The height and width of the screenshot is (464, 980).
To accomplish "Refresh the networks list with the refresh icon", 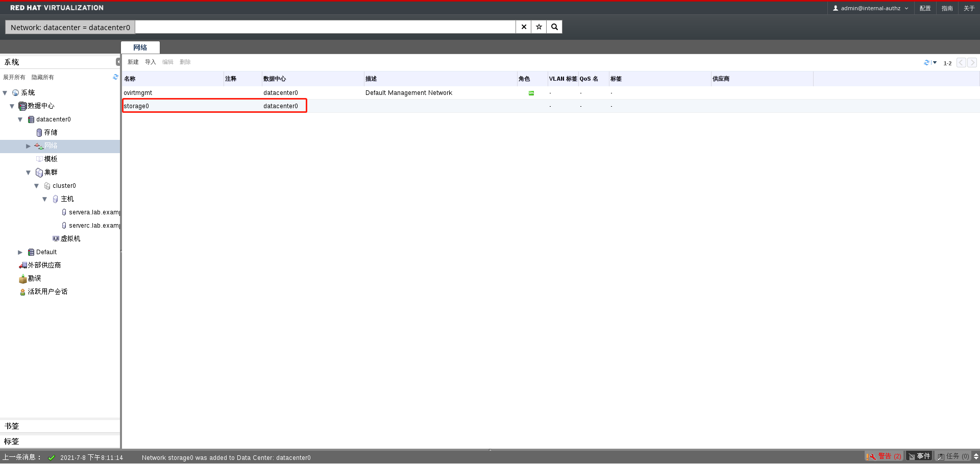I will [926, 62].
